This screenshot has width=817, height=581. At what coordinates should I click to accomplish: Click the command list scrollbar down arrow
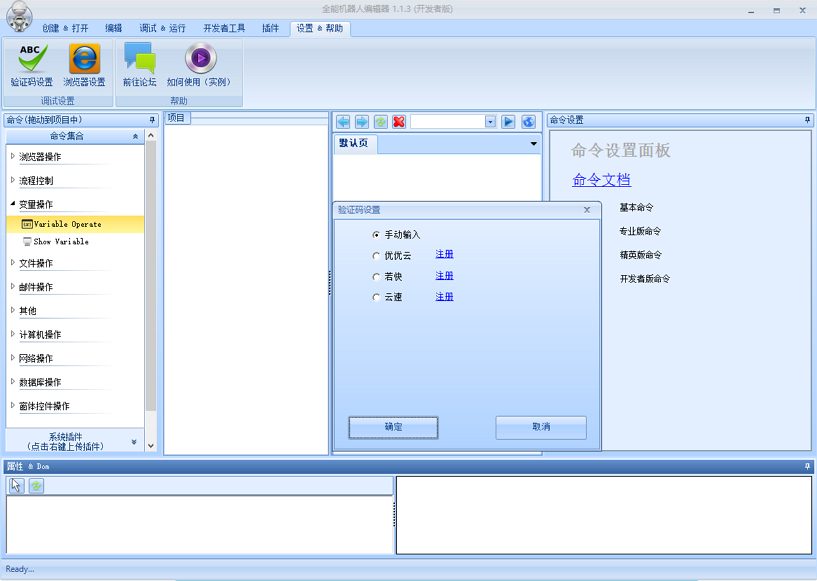click(151, 446)
